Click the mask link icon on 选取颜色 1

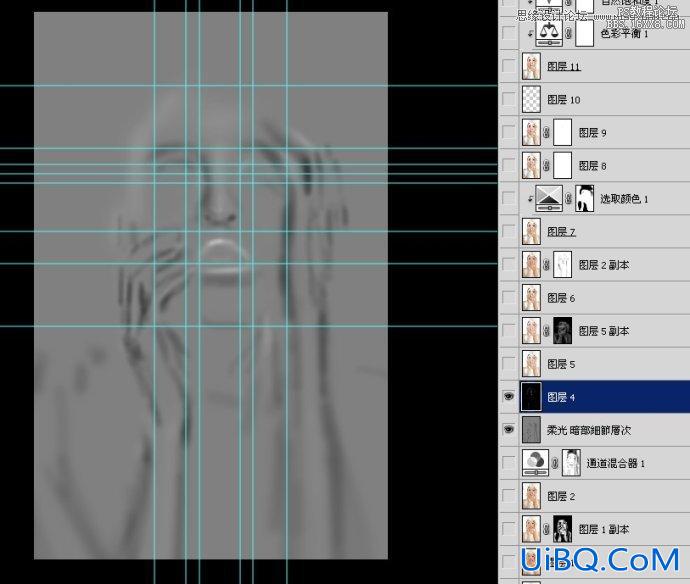[x=569, y=198]
